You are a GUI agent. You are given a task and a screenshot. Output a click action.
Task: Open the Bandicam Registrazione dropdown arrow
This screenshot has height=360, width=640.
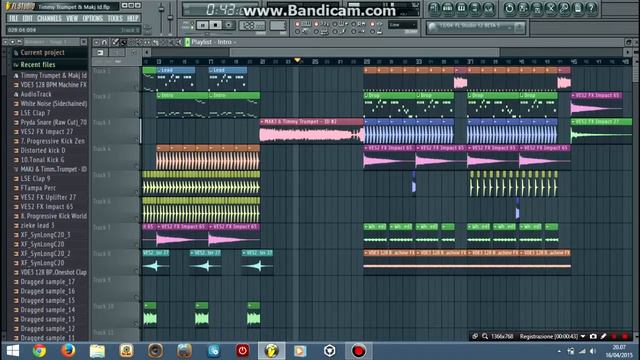coord(583,336)
